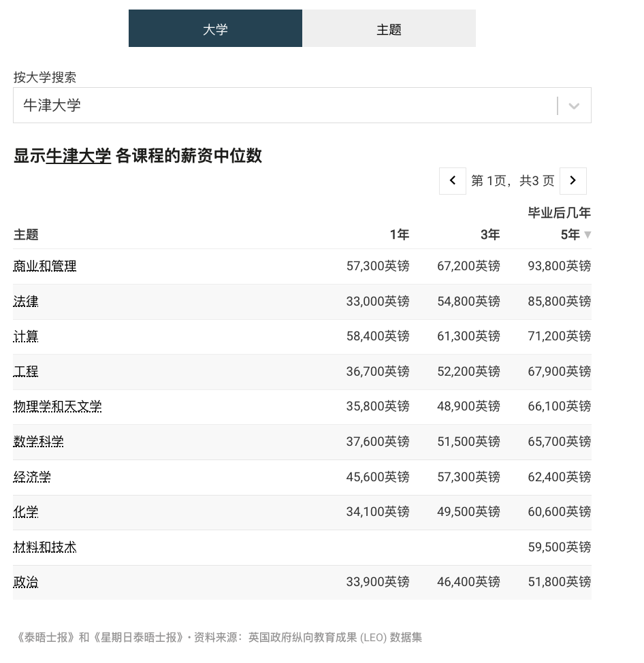Click the 物理学和天文学 subject link

[58, 406]
